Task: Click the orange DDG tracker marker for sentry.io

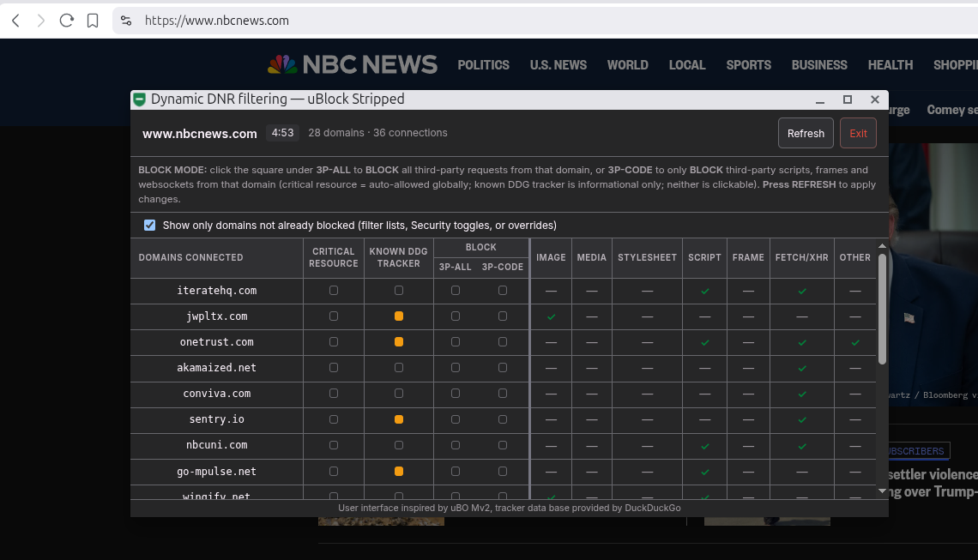Action: point(399,419)
